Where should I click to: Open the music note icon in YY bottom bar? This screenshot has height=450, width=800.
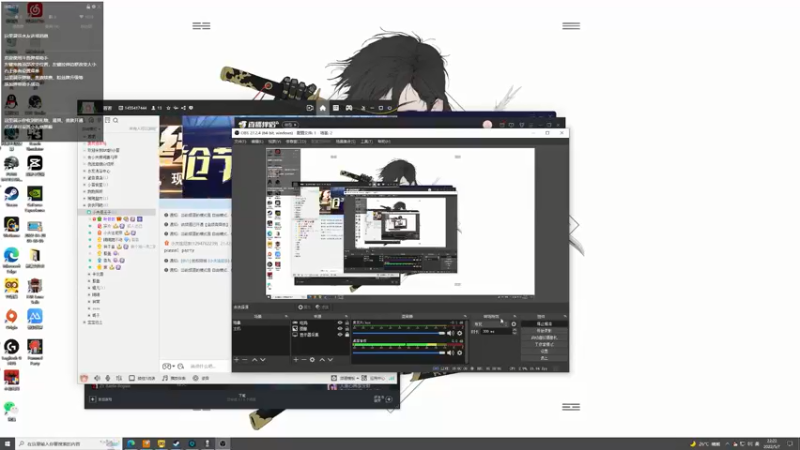pyautogui.click(x=165, y=378)
